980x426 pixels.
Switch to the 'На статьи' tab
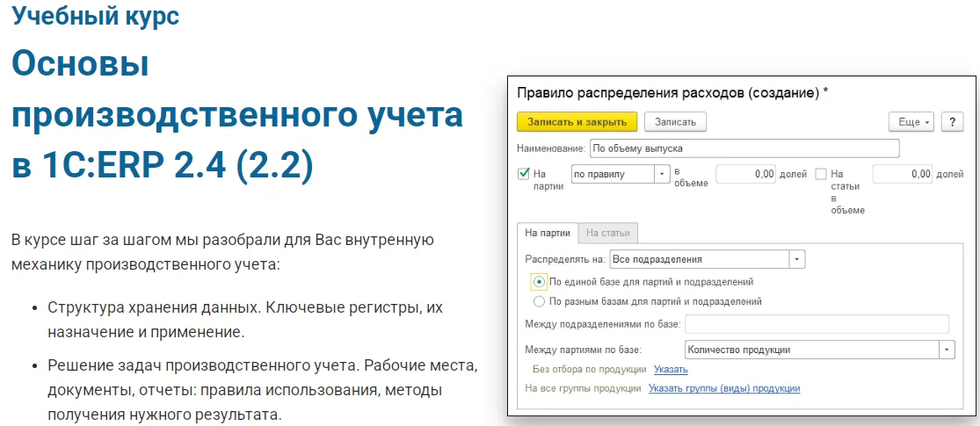click(608, 233)
